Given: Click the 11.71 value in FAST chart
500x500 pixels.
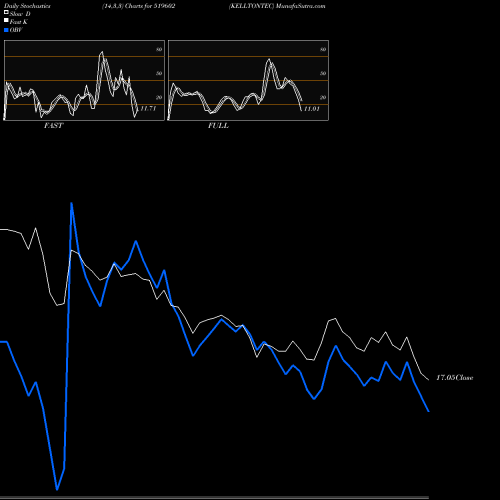Looking at the screenshot, I should click(x=148, y=108).
